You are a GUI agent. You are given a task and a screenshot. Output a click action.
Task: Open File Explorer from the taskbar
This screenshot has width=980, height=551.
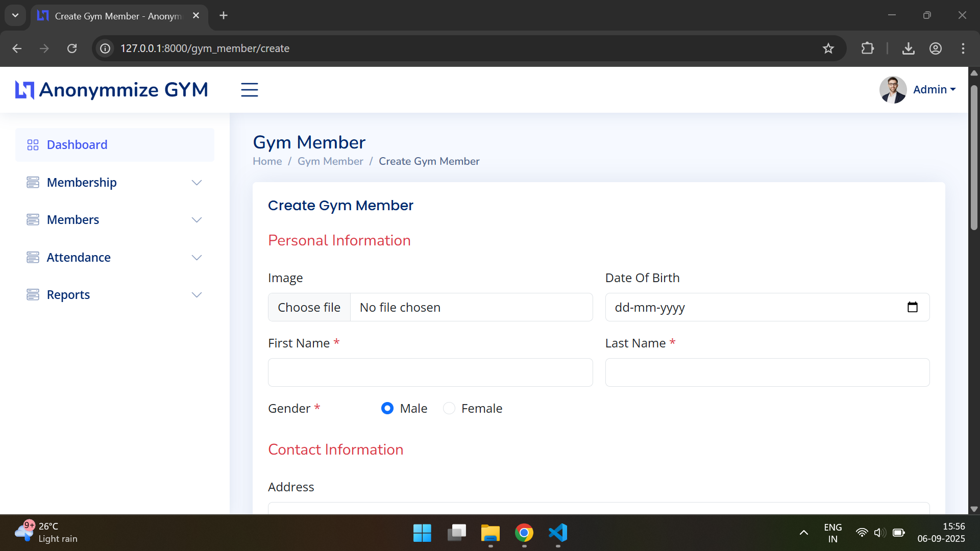[x=490, y=533]
